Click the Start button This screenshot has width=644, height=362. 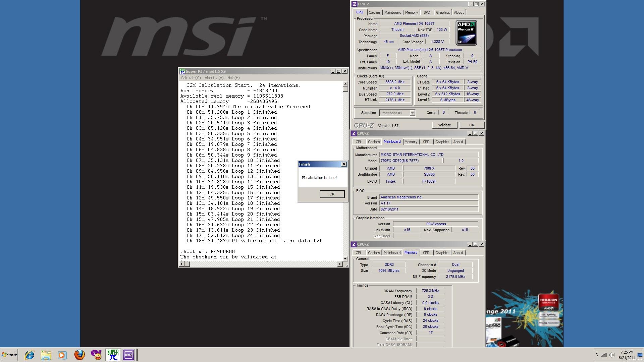9,355
